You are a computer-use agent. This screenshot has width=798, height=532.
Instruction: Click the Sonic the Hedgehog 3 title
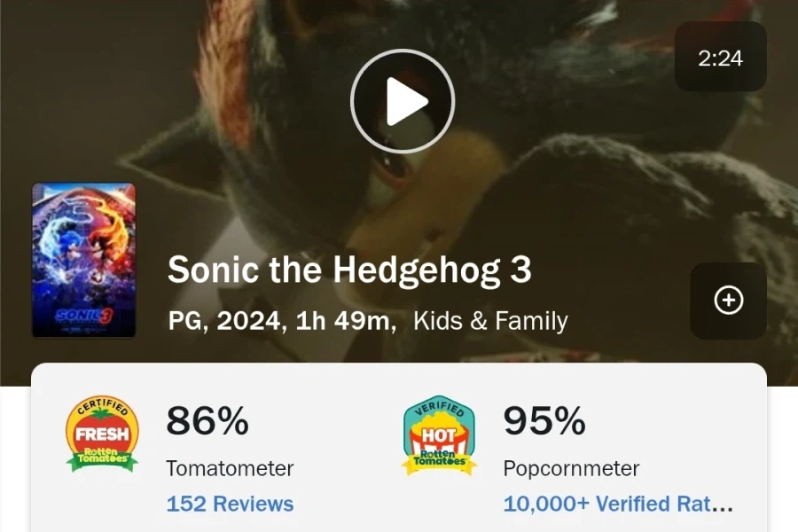coord(349,270)
